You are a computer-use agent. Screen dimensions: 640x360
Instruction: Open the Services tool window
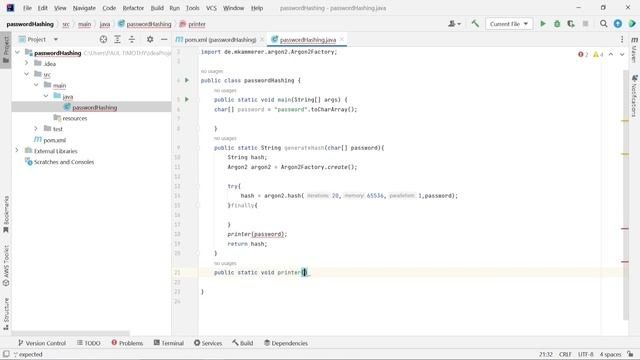point(208,343)
